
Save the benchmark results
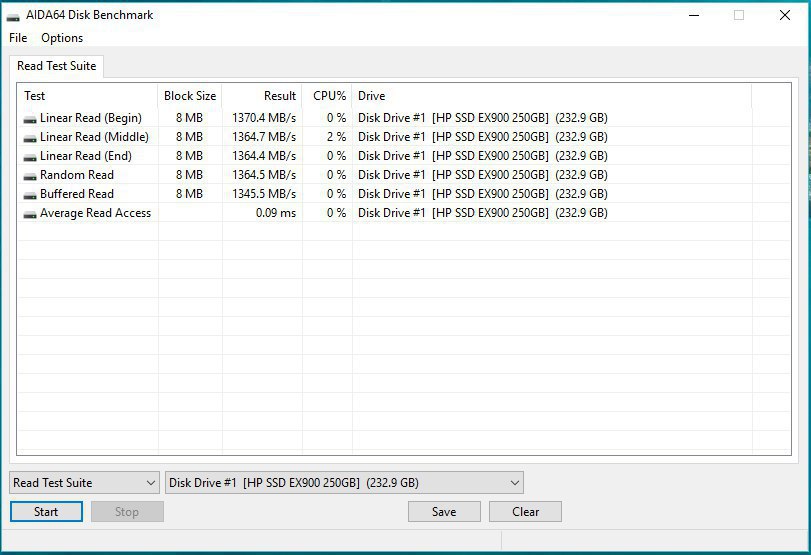[444, 512]
